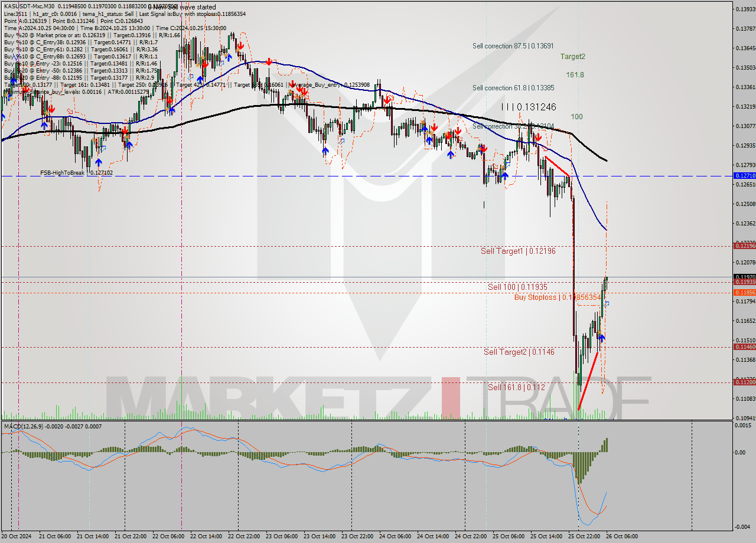
Task: Click the blue 0.12710 price tag
Action: [x=744, y=176]
